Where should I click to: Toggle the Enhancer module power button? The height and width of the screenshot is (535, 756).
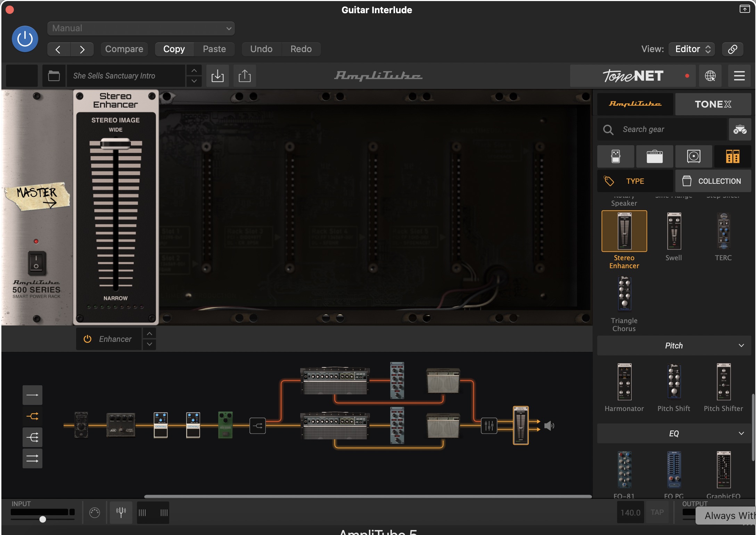88,339
